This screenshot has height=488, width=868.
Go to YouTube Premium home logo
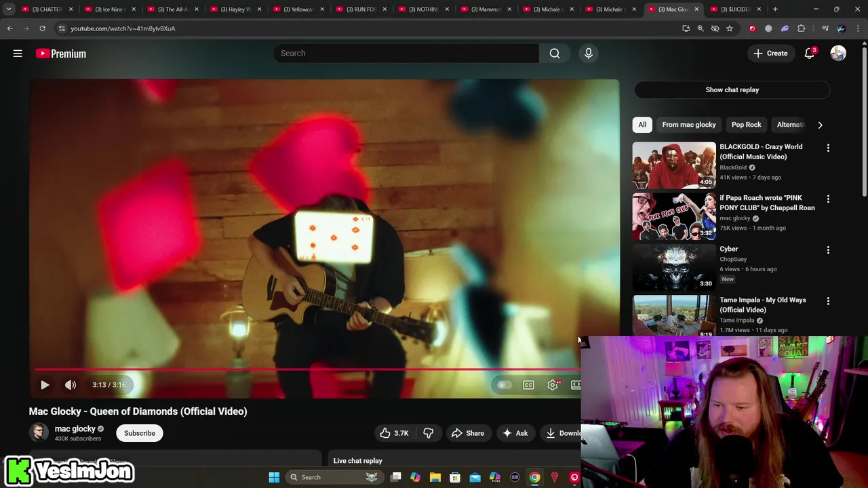point(61,54)
